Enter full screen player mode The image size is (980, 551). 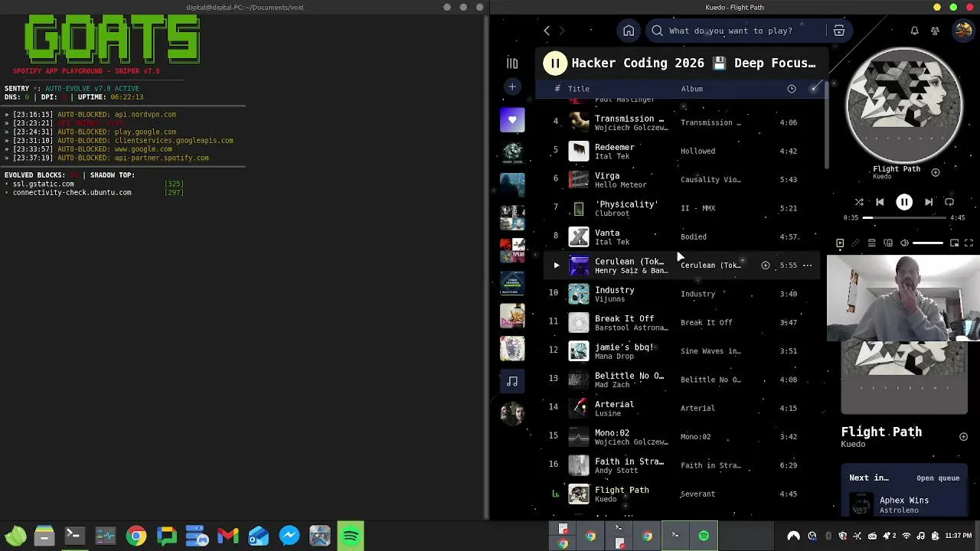tap(969, 243)
